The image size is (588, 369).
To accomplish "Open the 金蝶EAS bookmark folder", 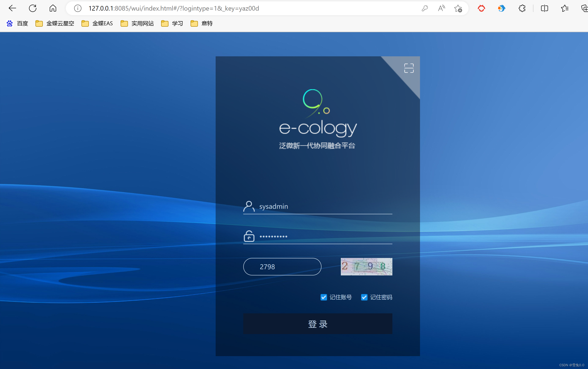I will coord(97,23).
